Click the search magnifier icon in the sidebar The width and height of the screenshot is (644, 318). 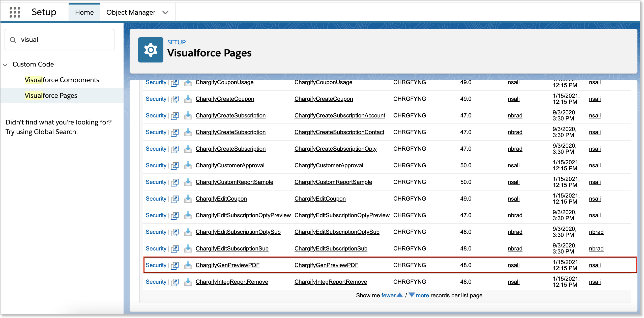point(13,40)
